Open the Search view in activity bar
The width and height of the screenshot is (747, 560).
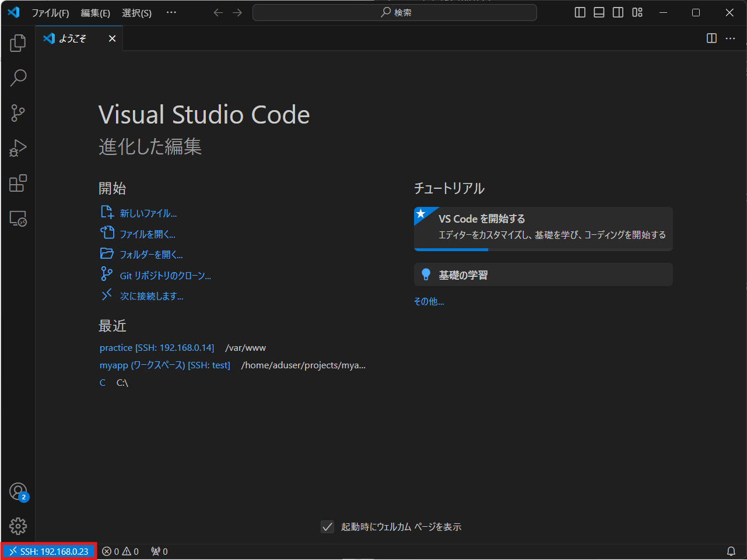(x=18, y=78)
